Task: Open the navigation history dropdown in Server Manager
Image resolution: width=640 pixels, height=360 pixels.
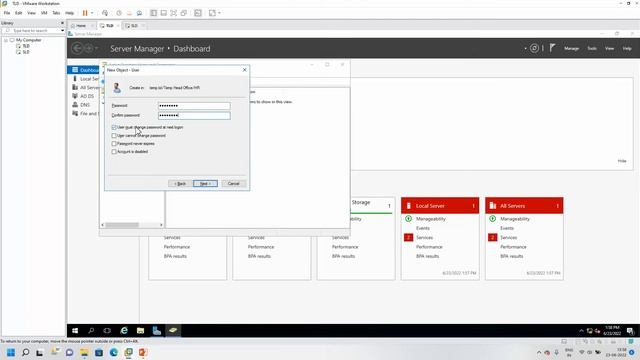Action: click(97, 49)
